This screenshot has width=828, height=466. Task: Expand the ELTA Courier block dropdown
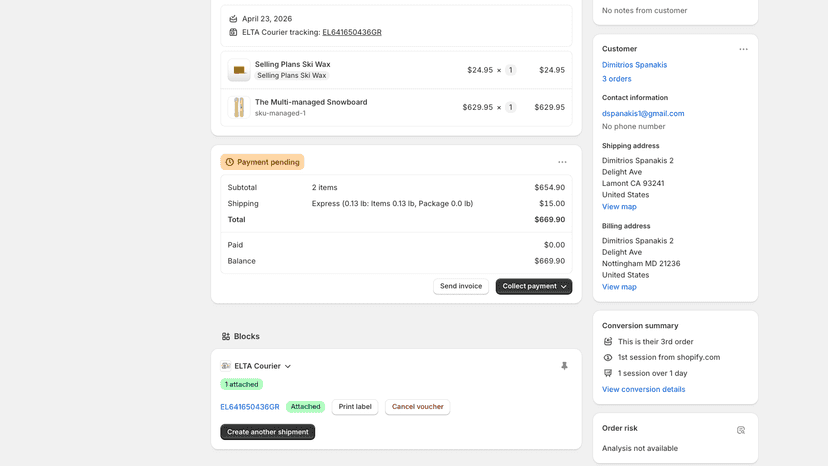(x=288, y=366)
